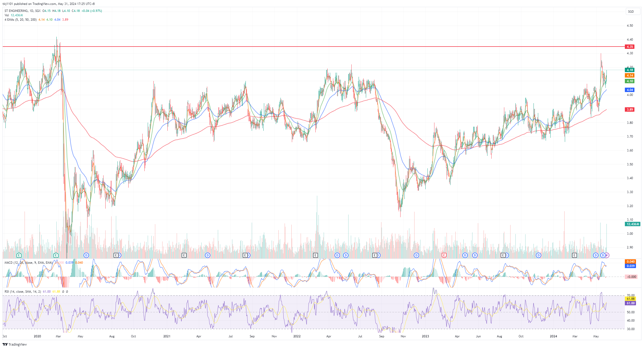Select the red horizontal resistance line at 4.35
The image size is (644, 349).
click(314, 47)
